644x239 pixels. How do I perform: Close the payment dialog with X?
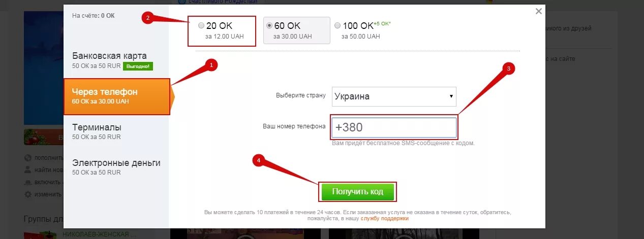(x=539, y=11)
